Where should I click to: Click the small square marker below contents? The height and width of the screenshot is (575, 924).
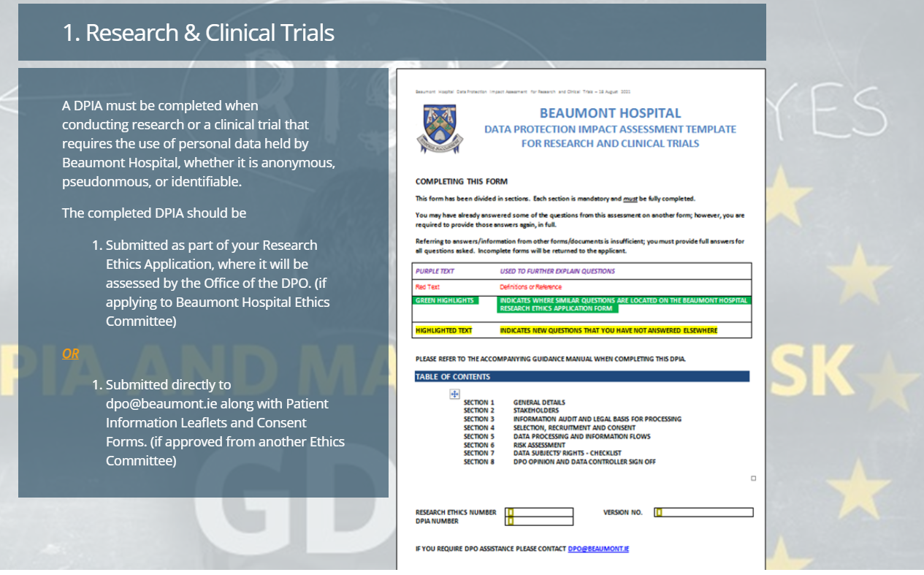(753, 479)
